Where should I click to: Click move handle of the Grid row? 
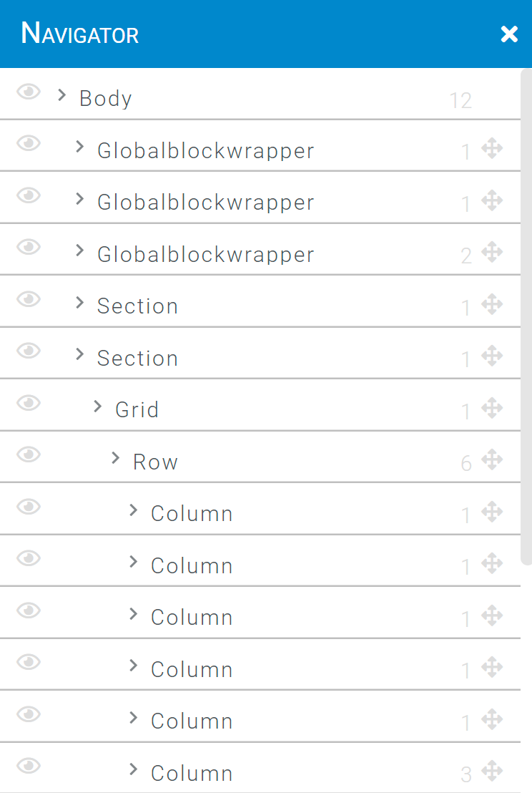pyautogui.click(x=491, y=408)
